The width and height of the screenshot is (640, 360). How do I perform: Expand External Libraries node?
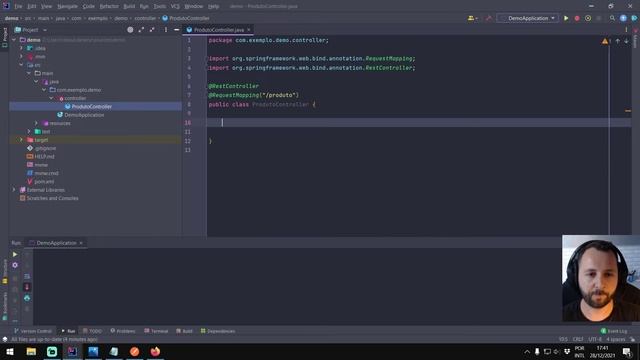pyautogui.click(x=14, y=190)
